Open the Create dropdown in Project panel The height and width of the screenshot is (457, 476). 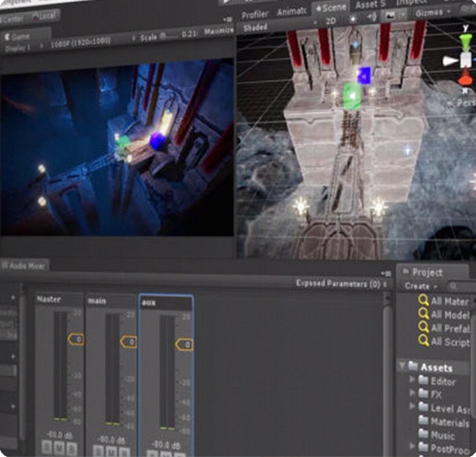(420, 287)
